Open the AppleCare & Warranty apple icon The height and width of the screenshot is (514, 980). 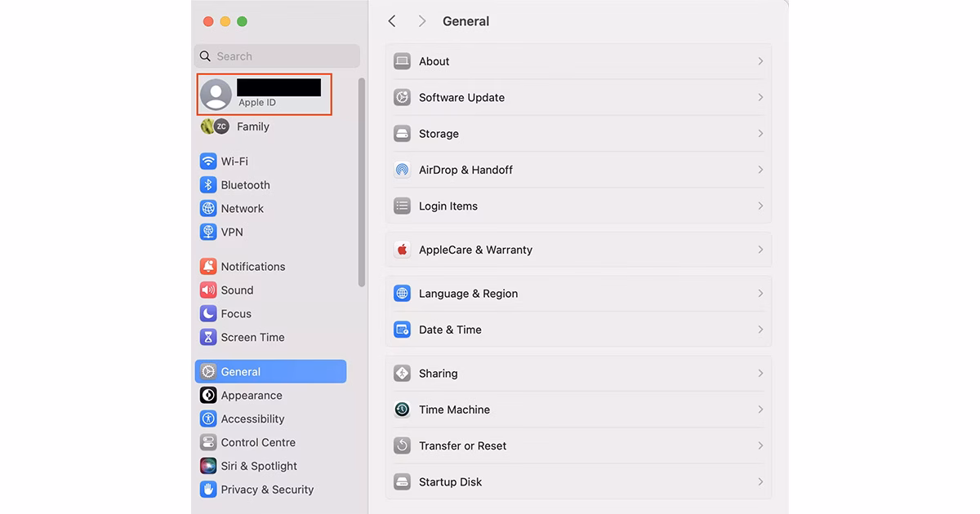pyautogui.click(x=402, y=250)
